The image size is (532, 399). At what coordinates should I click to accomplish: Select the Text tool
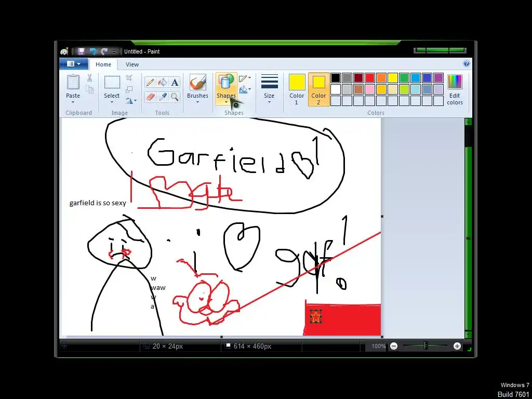point(175,83)
